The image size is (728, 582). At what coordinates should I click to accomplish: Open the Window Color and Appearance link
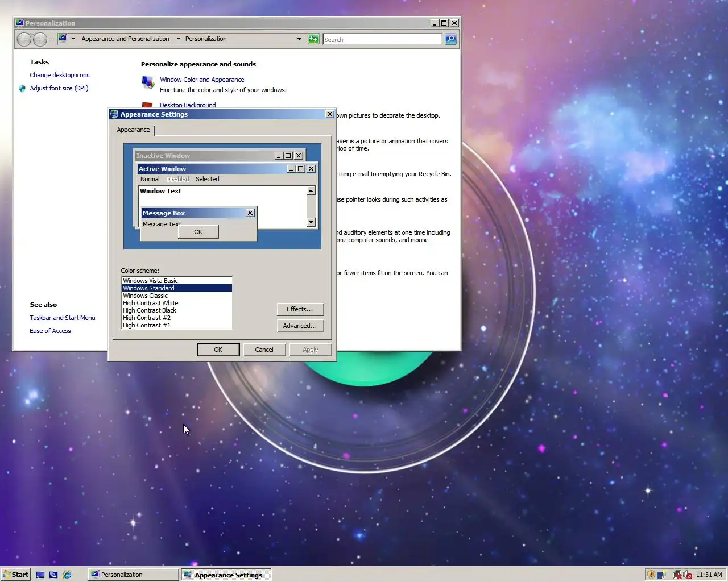point(202,80)
